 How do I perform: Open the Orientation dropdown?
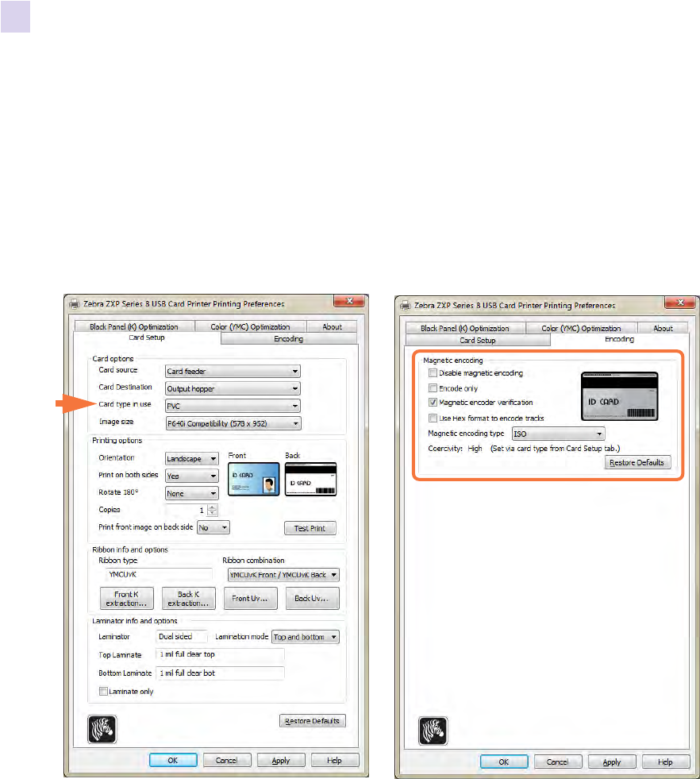tap(191, 458)
